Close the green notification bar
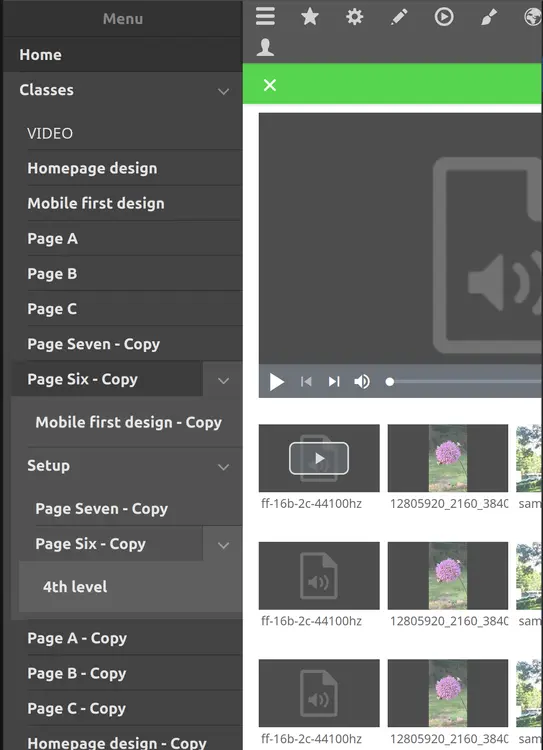Viewport: 543px width, 750px height. coord(270,85)
